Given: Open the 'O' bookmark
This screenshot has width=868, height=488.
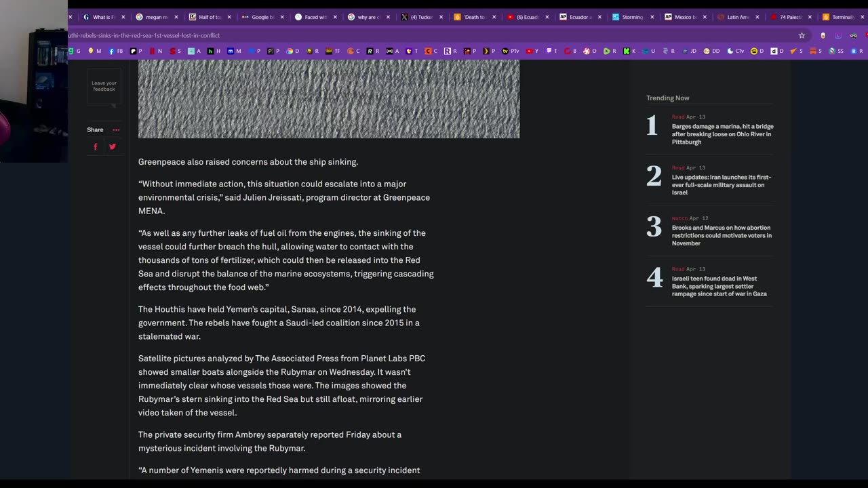Looking at the screenshot, I should click(591, 51).
